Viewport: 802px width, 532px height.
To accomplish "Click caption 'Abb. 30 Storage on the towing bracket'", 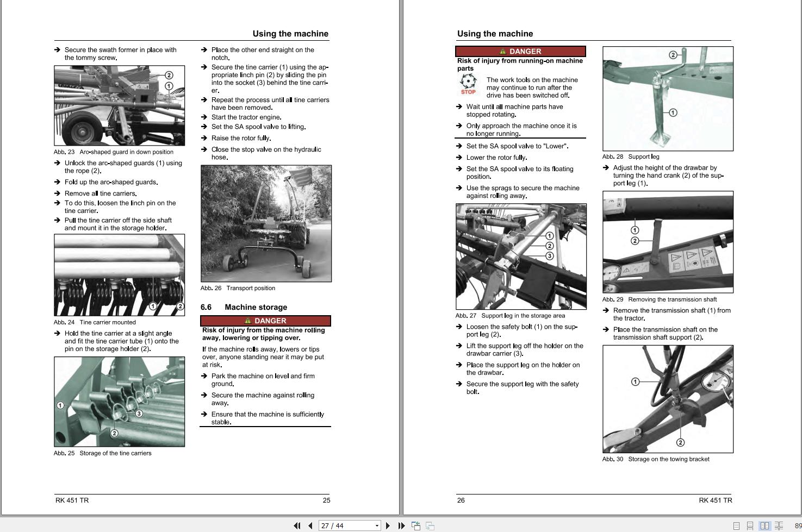I will pyautogui.click(x=656, y=459).
